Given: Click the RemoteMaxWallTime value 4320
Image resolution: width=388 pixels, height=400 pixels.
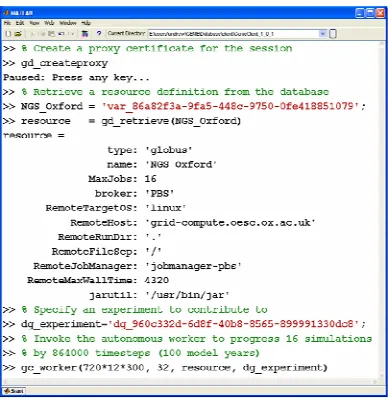Looking at the screenshot, I should pos(157,280).
